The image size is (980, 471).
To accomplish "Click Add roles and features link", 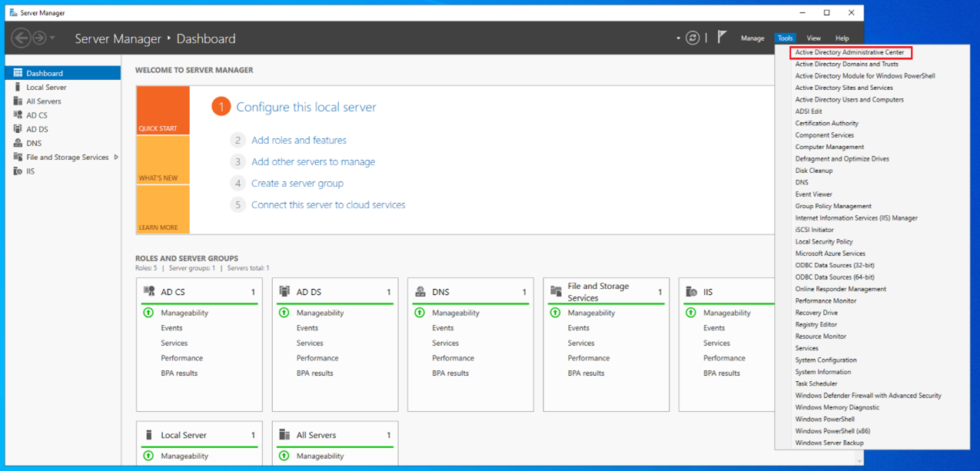I will click(x=299, y=140).
